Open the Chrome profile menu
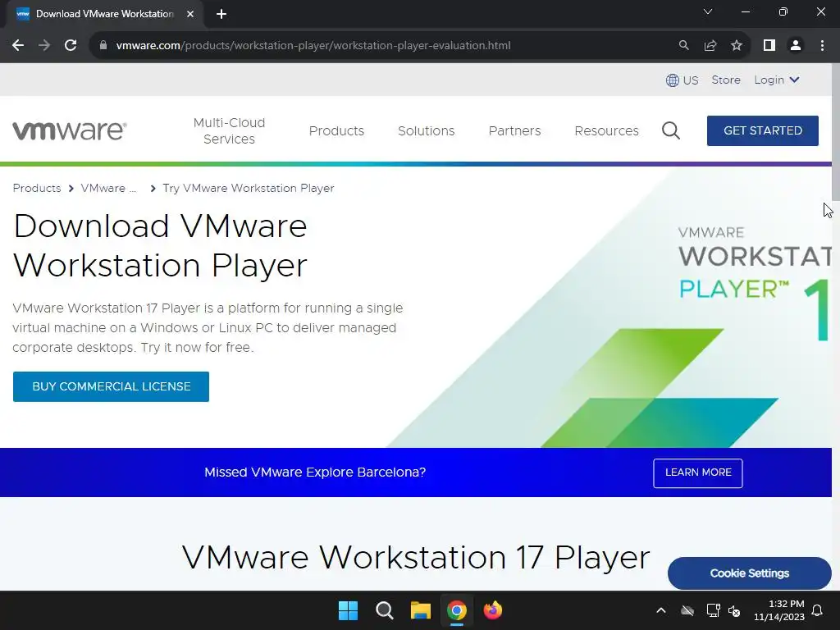The image size is (840, 630). click(796, 46)
